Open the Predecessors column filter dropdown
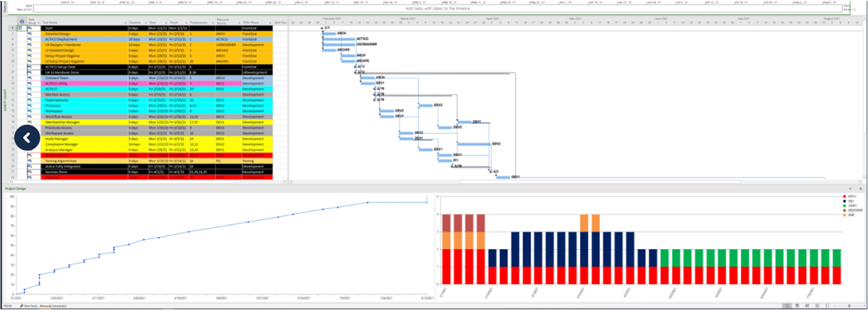Image resolution: width=868 pixels, height=310 pixels. 213,22
